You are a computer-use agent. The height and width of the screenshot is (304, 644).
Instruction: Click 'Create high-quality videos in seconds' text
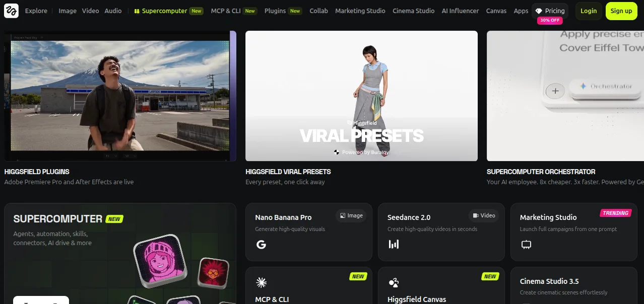pyautogui.click(x=432, y=229)
